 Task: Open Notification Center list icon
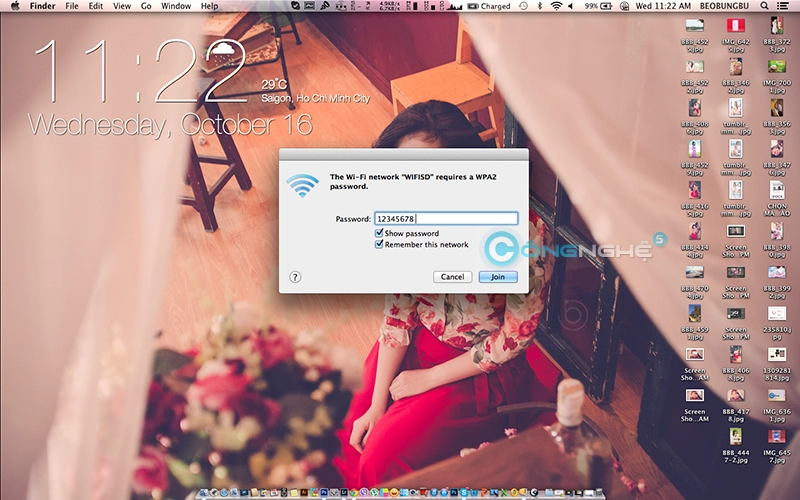[x=782, y=6]
